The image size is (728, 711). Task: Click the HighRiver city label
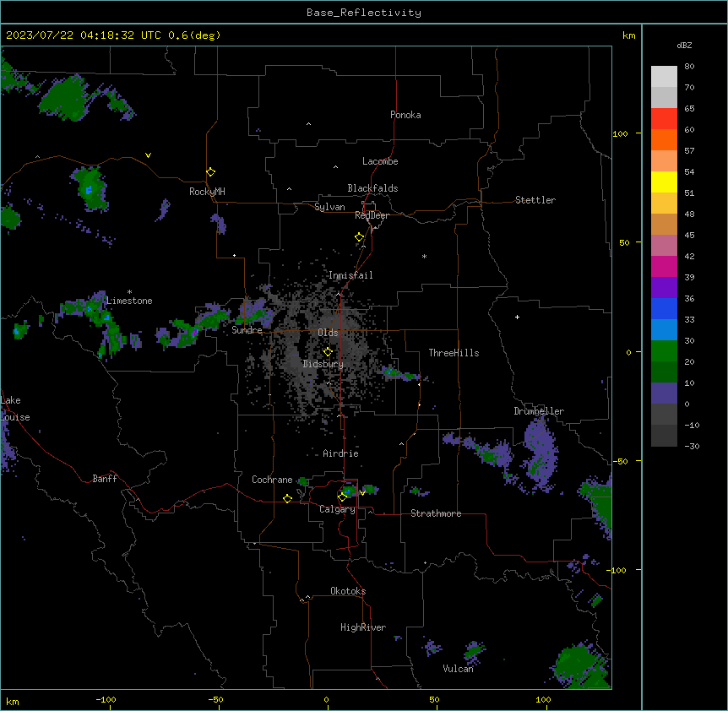tap(363, 627)
